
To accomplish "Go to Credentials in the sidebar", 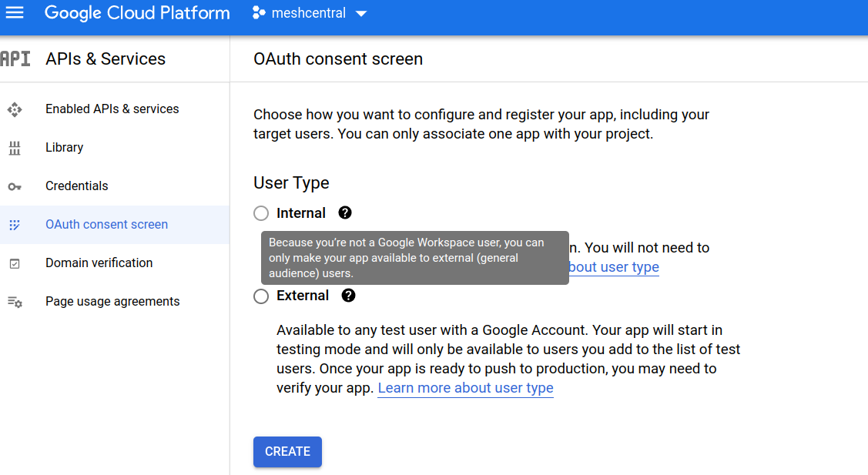I will 76,186.
